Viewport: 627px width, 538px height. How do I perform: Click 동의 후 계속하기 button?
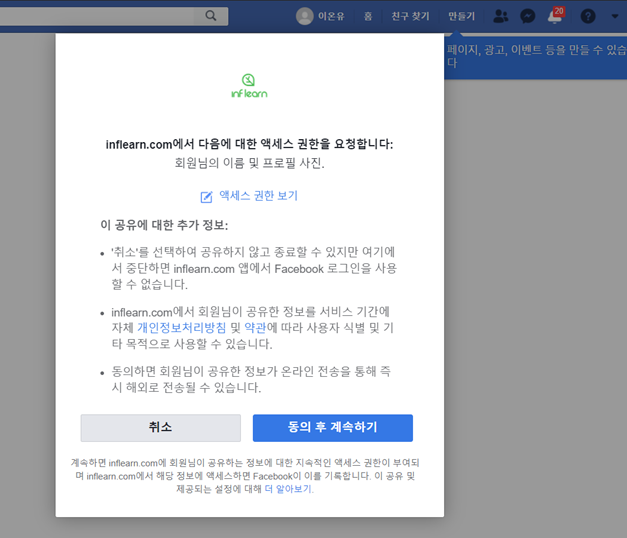(x=333, y=428)
